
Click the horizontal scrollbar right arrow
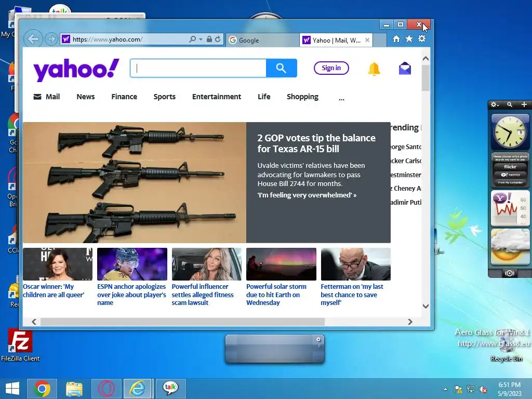(x=410, y=322)
